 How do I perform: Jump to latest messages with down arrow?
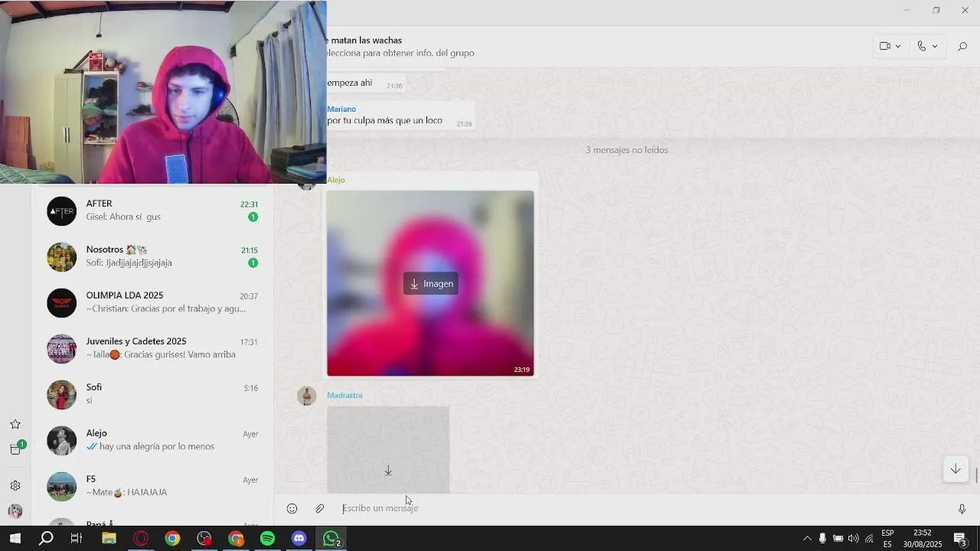click(x=955, y=469)
